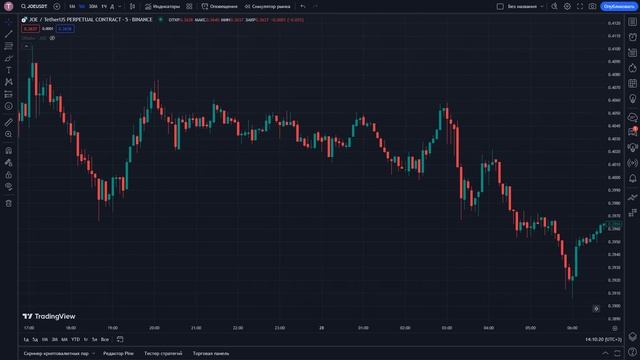Open the chat panel with red badge

coord(632,131)
